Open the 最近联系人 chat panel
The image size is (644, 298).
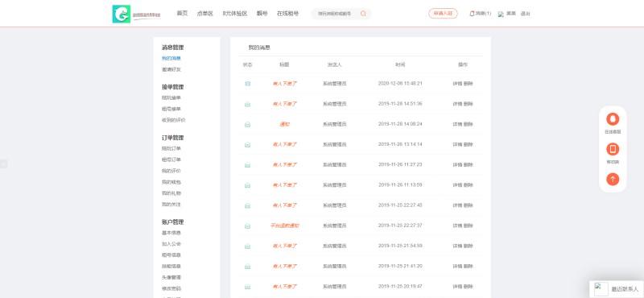click(x=617, y=289)
